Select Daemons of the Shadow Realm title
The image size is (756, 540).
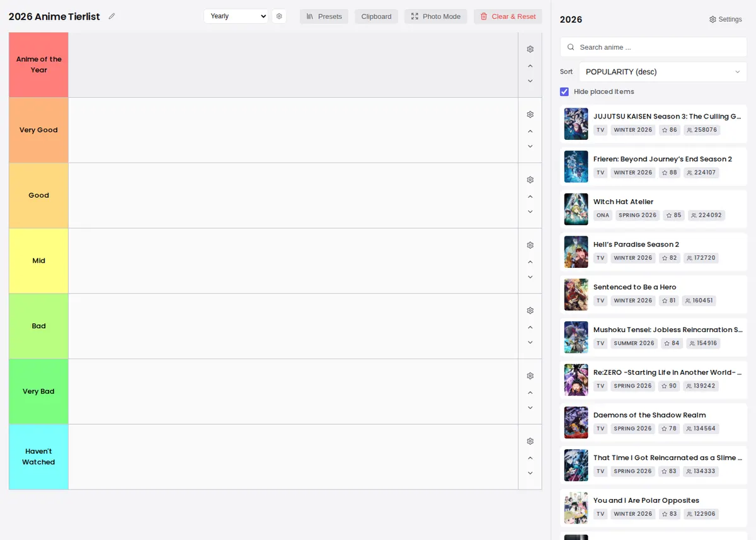tap(650, 415)
